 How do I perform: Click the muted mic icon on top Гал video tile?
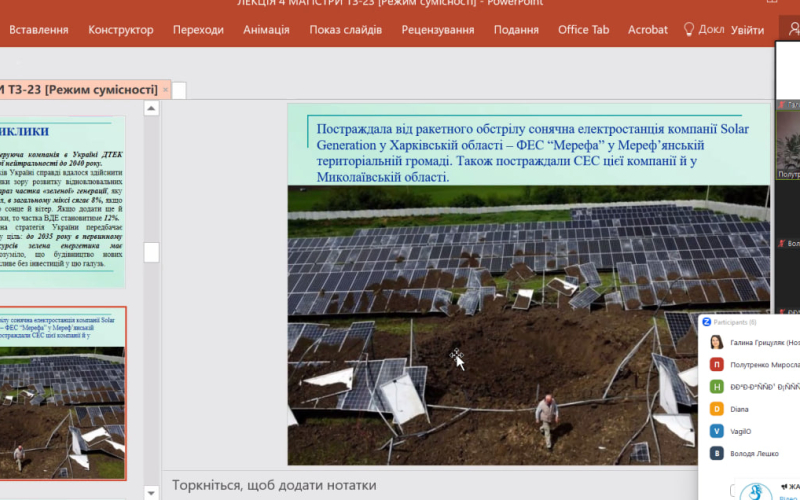(781, 105)
